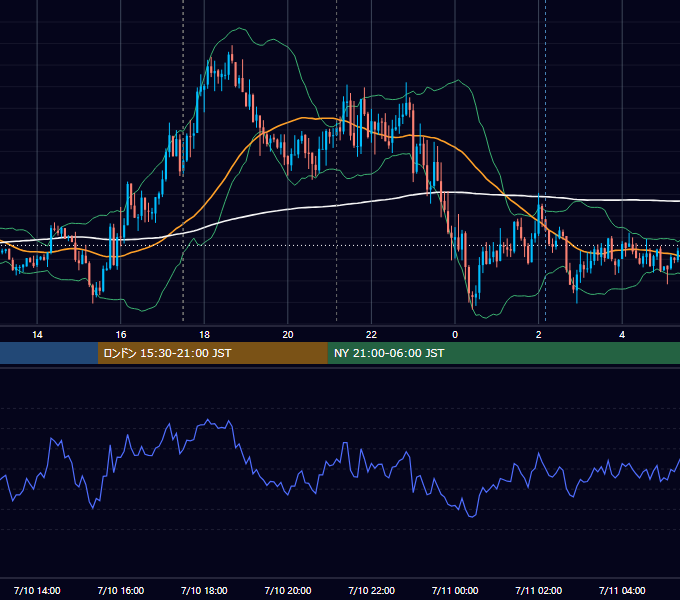Click the 7/10 22:00 time label
This screenshot has width=680, height=600.
click(372, 590)
